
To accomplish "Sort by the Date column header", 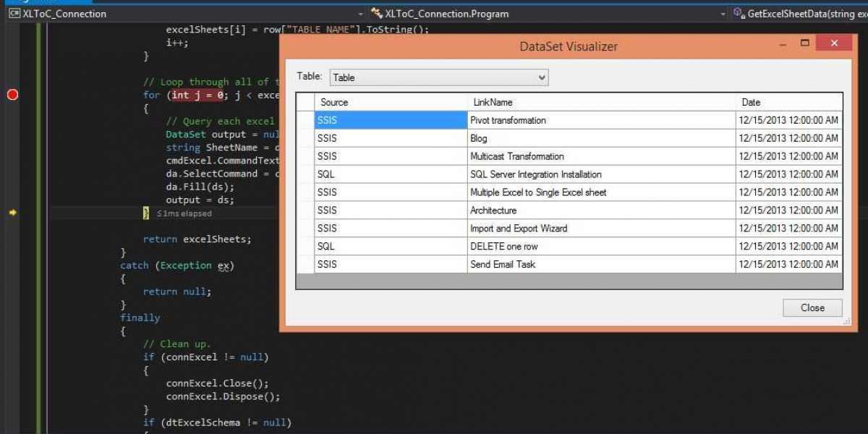I will point(789,102).
